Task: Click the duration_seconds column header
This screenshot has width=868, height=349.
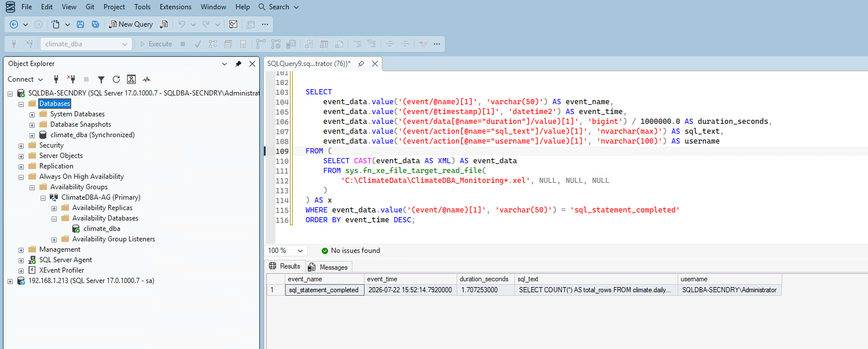Action: click(x=486, y=279)
